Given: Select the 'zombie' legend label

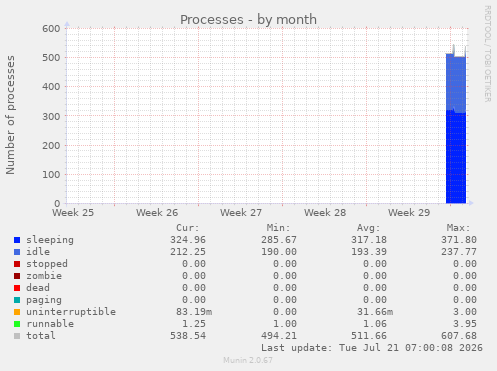Looking at the screenshot, I should click(44, 276).
